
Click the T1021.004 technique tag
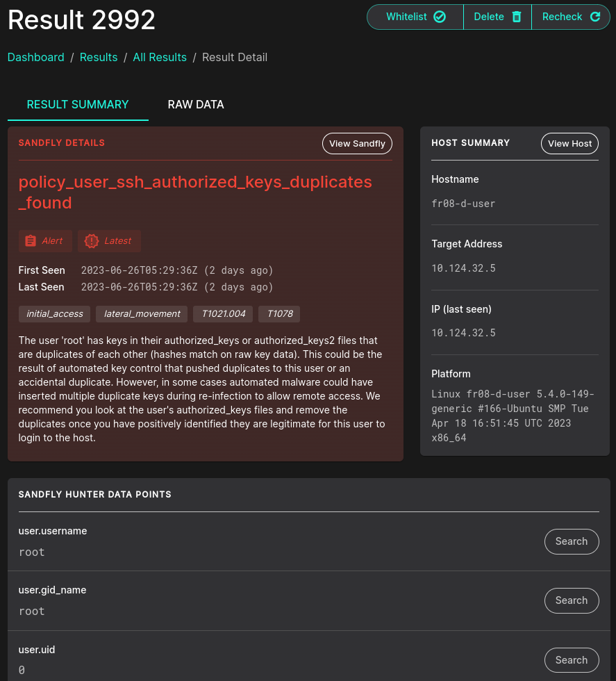tap(223, 313)
